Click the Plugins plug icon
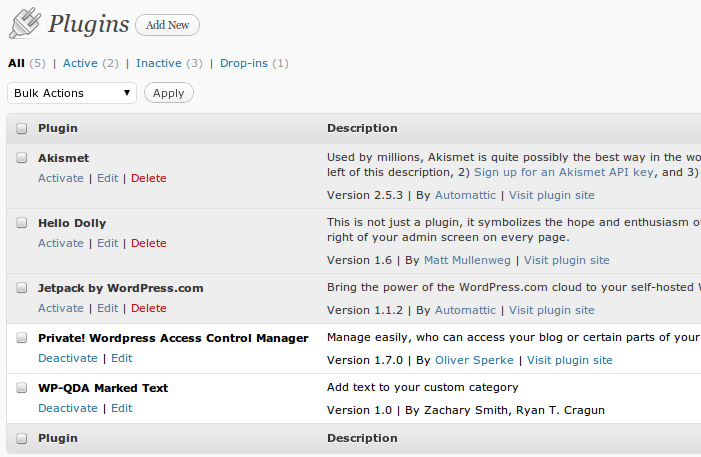Screen dimensions: 701x457 click(x=25, y=22)
